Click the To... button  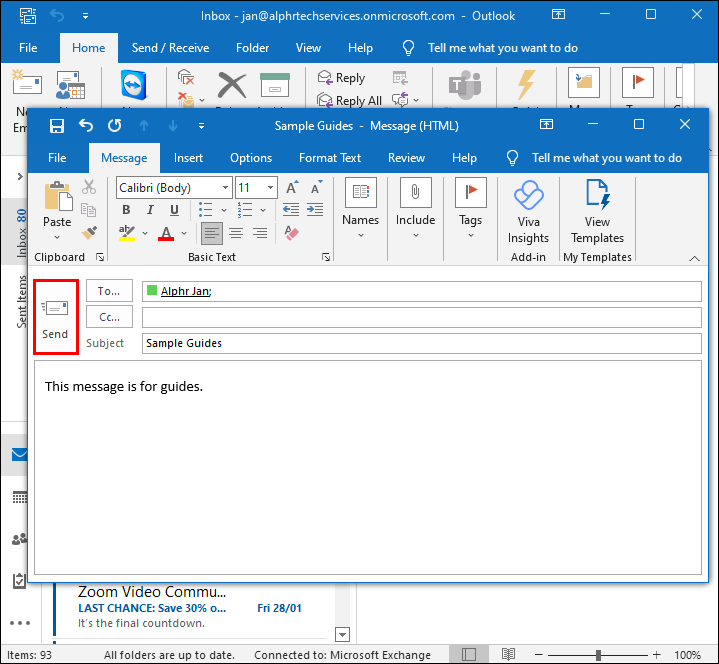coord(109,291)
